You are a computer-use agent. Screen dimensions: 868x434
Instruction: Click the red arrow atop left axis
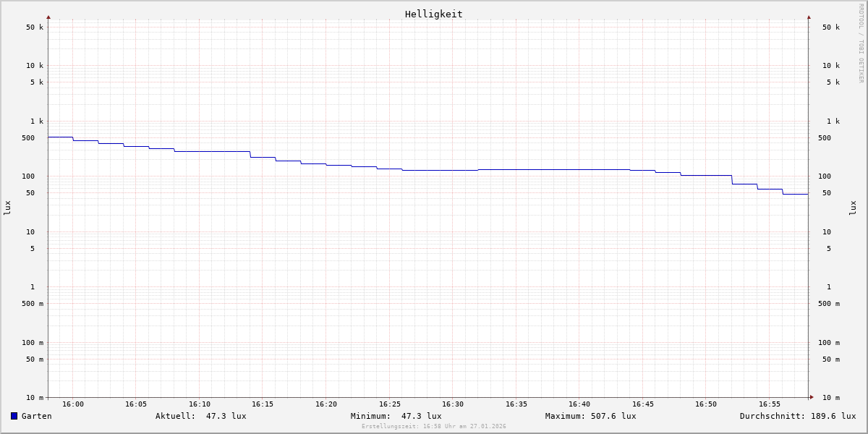[x=48, y=17]
